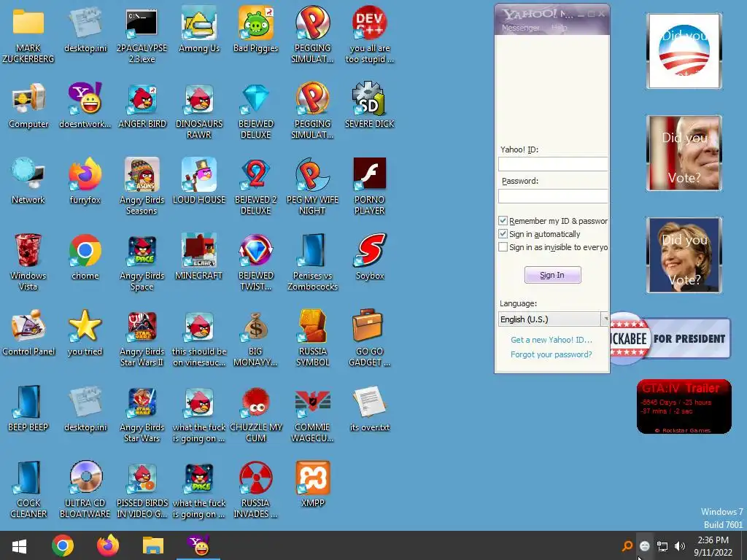Click 'Forgot your password?' link
Viewport: 747px width, 560px height.
point(551,354)
